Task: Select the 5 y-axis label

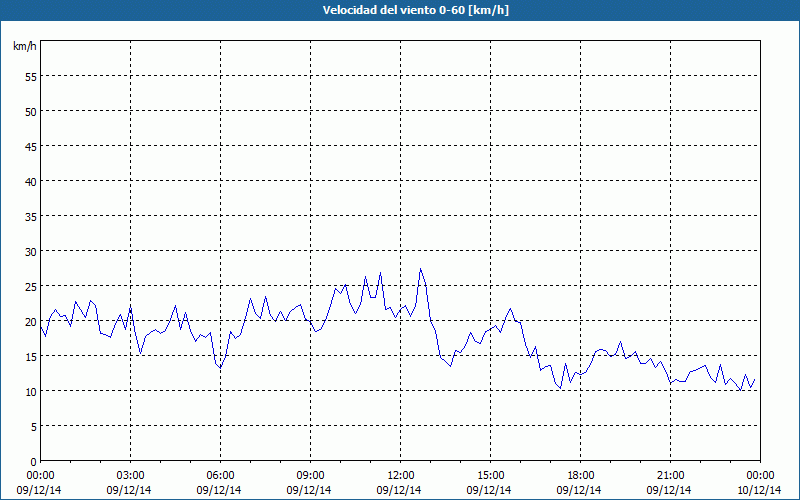Action: (34, 427)
